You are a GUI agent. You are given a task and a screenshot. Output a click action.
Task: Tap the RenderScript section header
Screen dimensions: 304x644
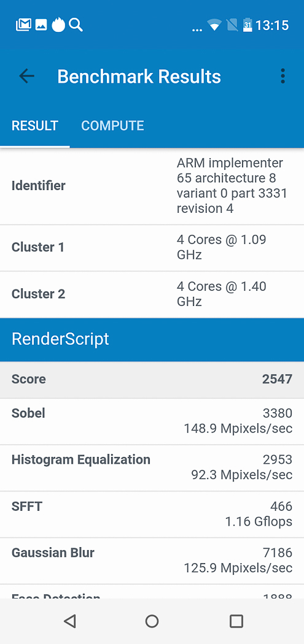tap(152, 340)
